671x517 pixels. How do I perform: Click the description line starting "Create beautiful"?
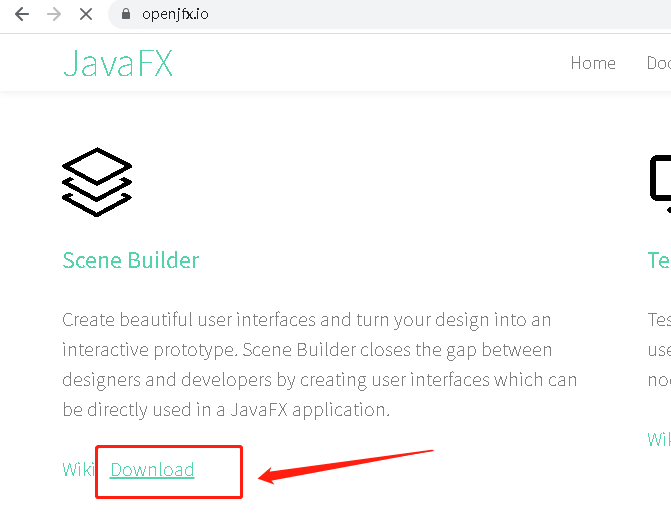point(307,320)
